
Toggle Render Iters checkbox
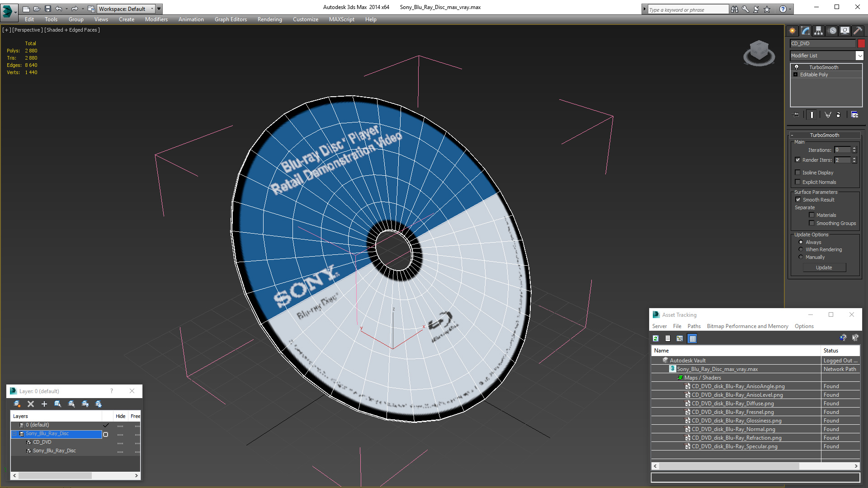coord(798,160)
